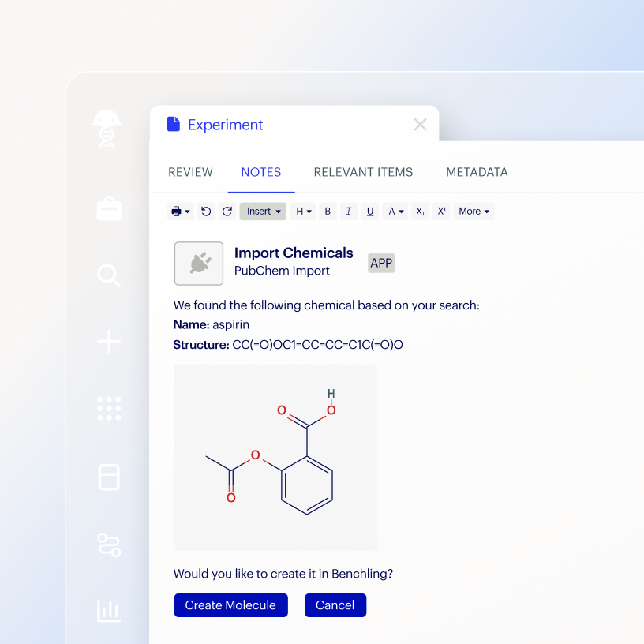
Task: Open the heading H dropdown
Action: click(303, 212)
